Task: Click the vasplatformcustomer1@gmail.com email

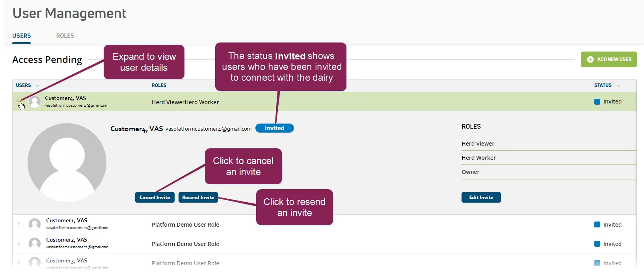Action: click(x=77, y=228)
